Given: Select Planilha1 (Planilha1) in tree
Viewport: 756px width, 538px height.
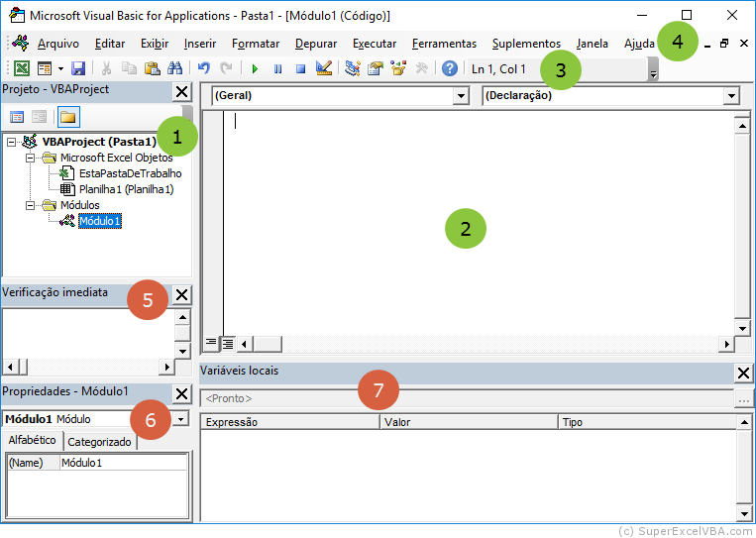Looking at the screenshot, I should [126, 189].
